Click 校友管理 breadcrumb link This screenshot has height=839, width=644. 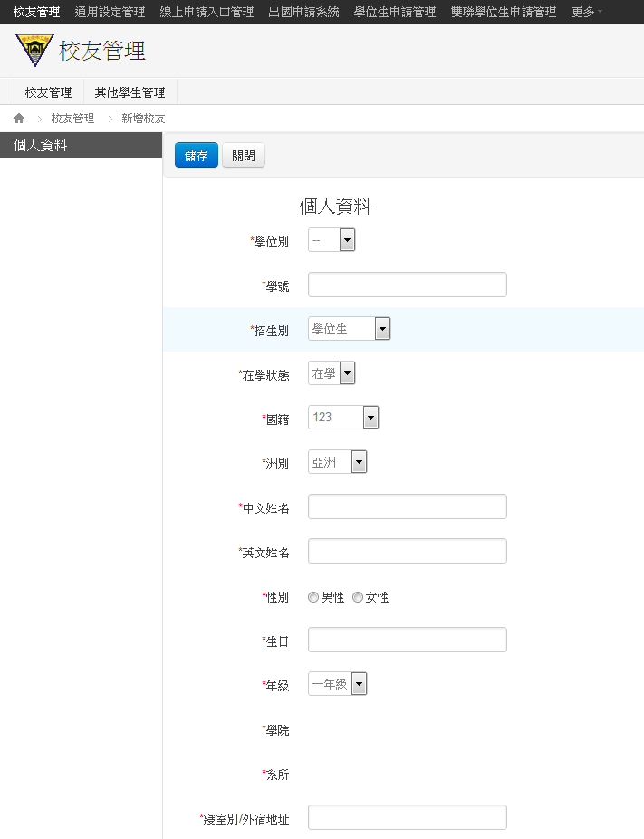tap(72, 119)
